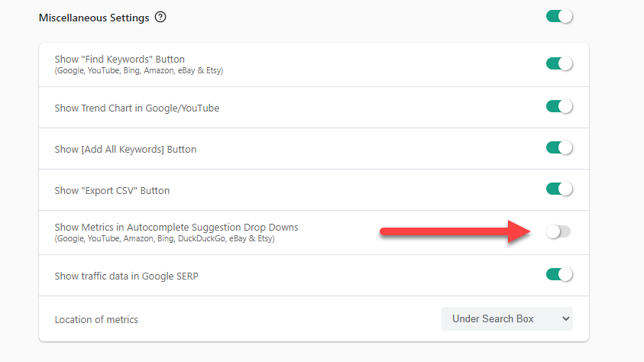Disable the Show "Export CSV" Button switch
Image resolution: width=644 pixels, height=362 pixels.
pyautogui.click(x=559, y=189)
